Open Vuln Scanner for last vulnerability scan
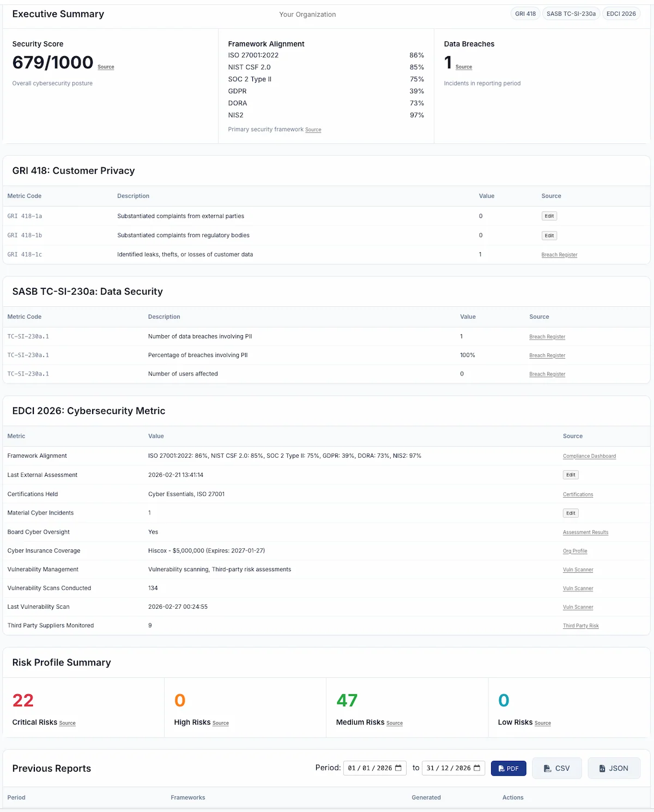The image size is (654, 812). click(x=578, y=607)
